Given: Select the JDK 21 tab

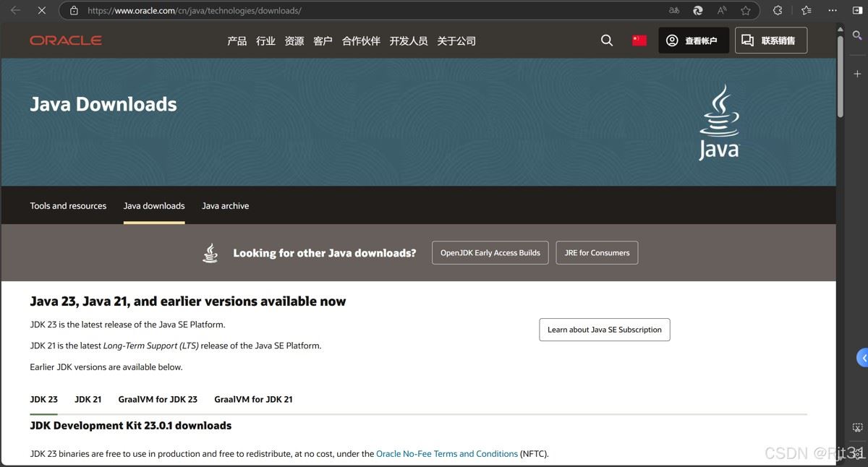Looking at the screenshot, I should 88,399.
